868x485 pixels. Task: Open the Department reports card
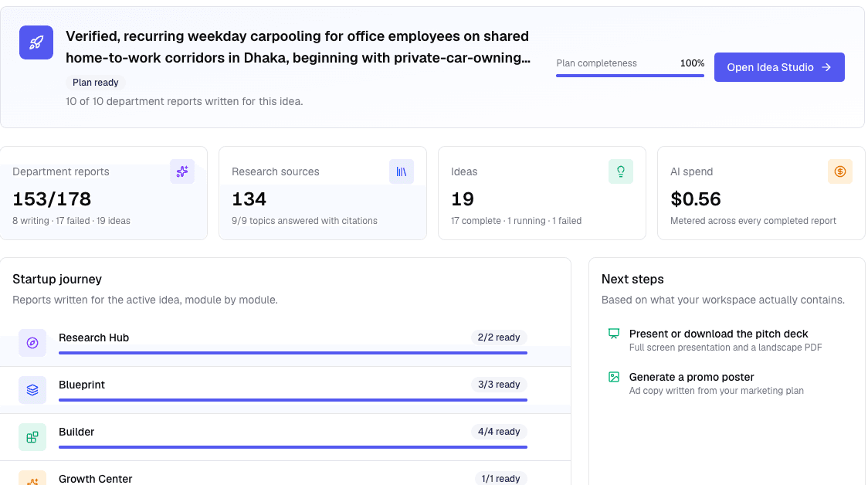(103, 193)
